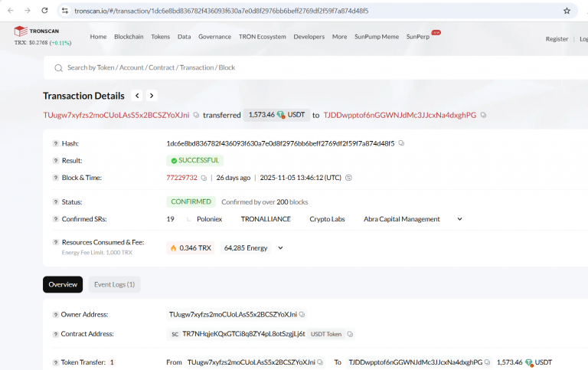
Task: Go to next transaction arrow
Action: pyautogui.click(x=152, y=96)
